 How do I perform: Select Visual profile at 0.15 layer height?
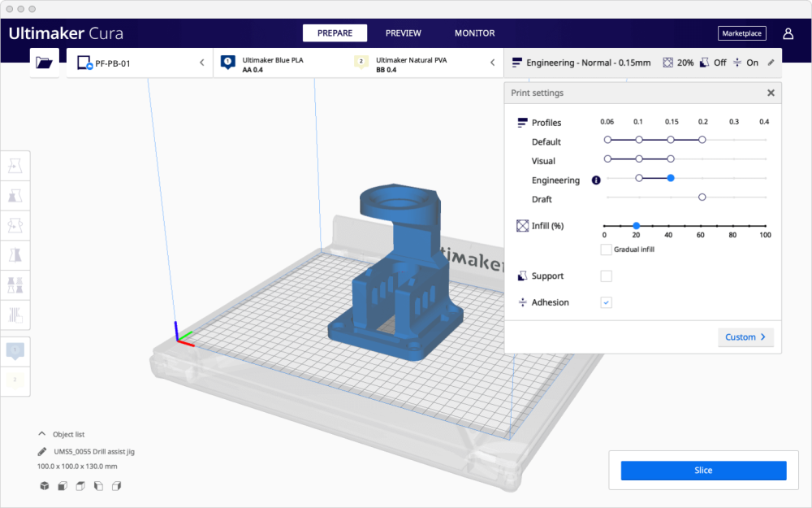(x=671, y=159)
